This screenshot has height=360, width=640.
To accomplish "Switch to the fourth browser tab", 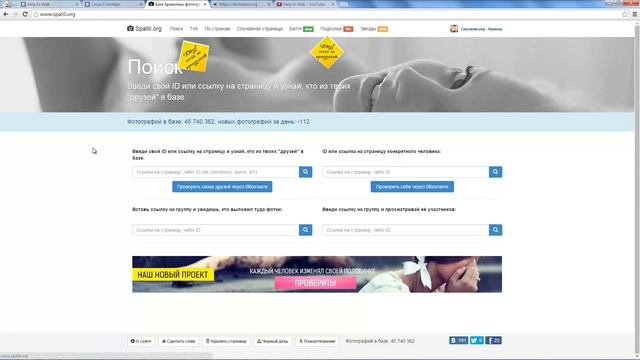I will tap(241, 4).
